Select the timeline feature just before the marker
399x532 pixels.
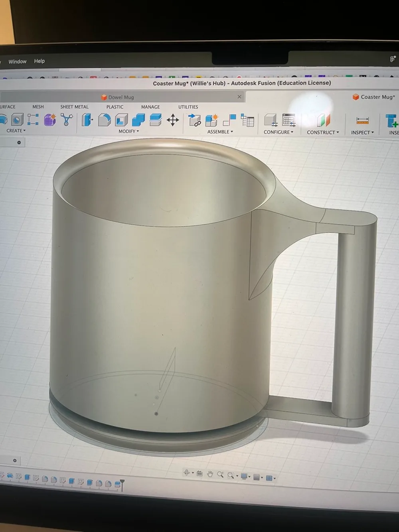pyautogui.click(x=117, y=484)
